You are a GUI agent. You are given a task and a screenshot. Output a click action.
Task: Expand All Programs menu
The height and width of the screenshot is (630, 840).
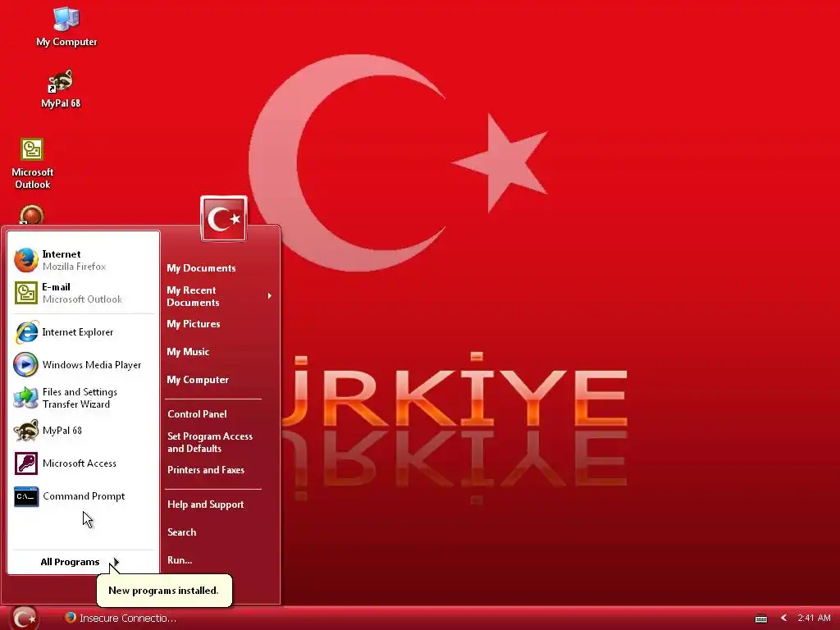tap(81, 562)
